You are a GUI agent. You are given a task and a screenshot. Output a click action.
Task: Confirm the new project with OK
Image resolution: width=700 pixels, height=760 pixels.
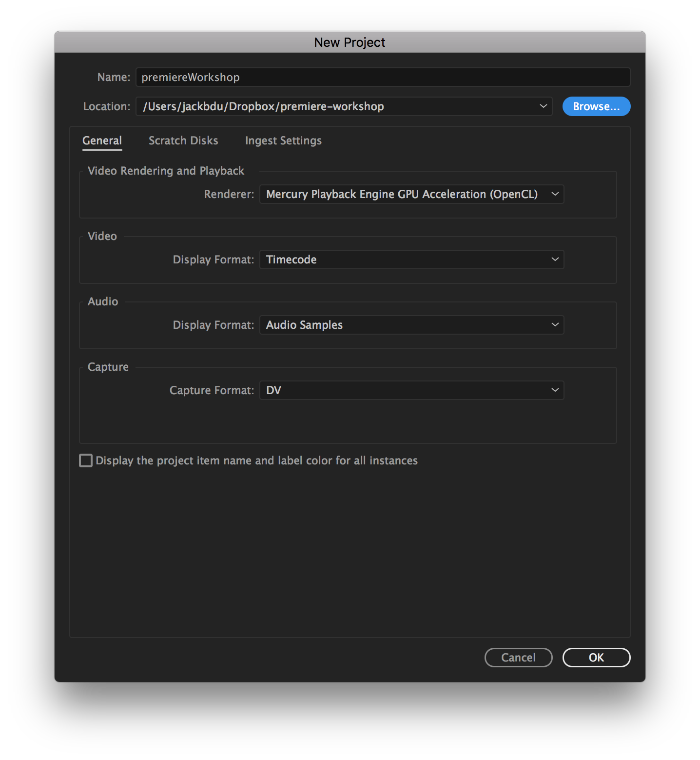coord(596,658)
